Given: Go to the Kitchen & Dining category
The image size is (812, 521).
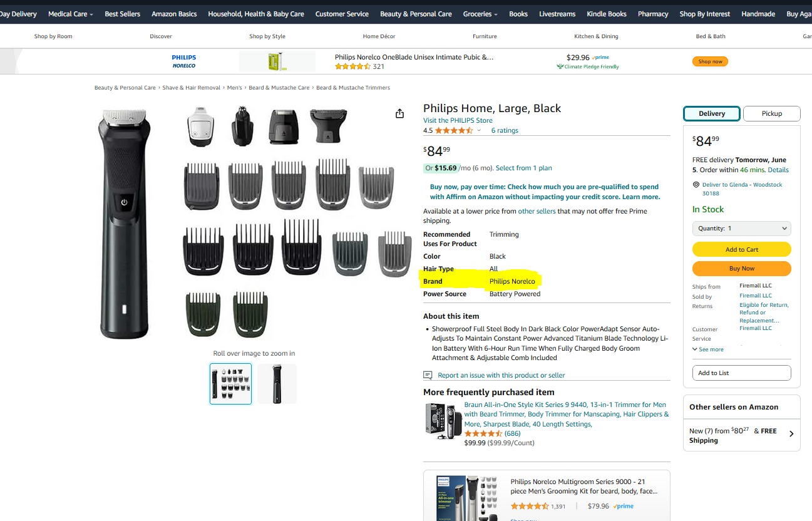Looking at the screenshot, I should pos(596,36).
